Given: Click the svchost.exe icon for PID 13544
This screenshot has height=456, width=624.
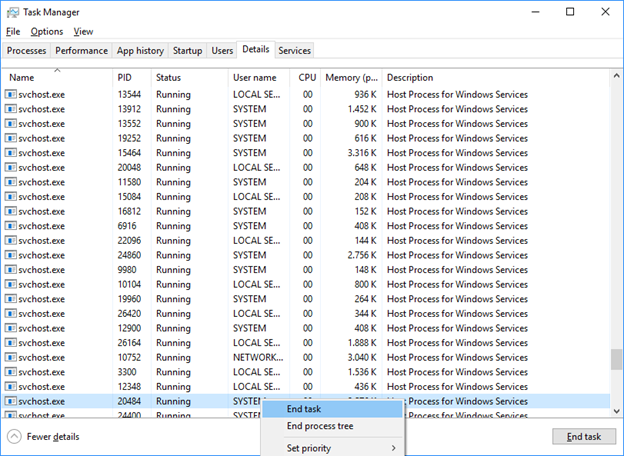Looking at the screenshot, I should pos(10,94).
